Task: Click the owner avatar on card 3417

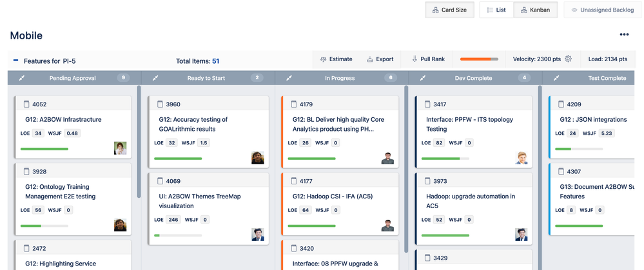Action: coord(522,158)
